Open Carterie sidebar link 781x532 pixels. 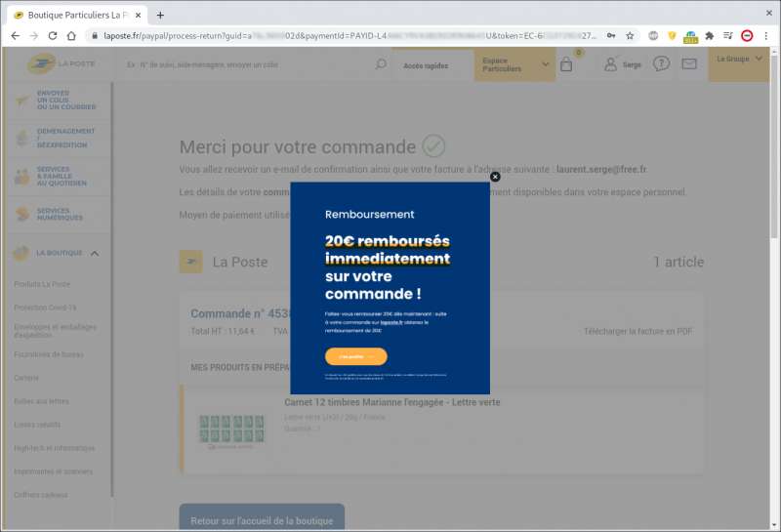tap(26, 378)
